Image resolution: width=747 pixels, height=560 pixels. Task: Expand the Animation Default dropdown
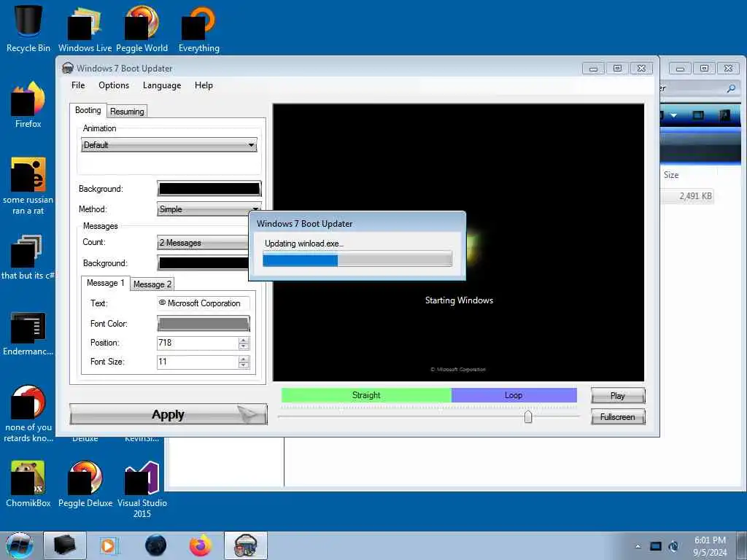(x=169, y=145)
